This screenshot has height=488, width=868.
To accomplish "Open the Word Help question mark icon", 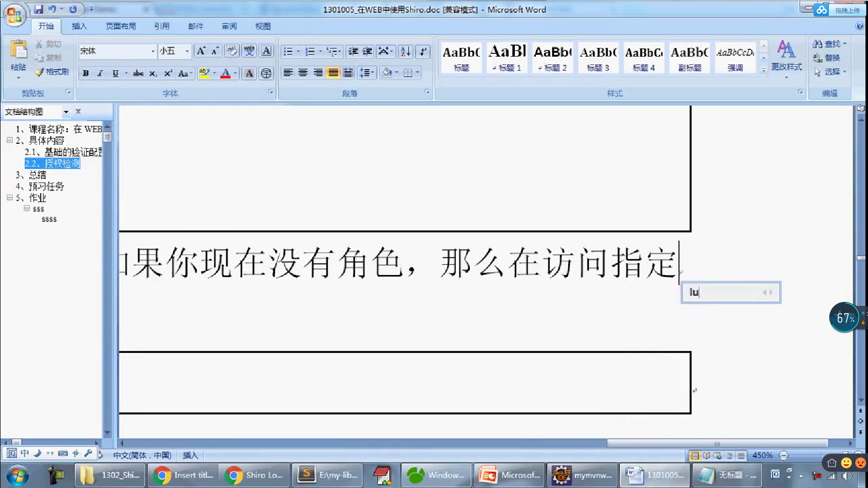I will (x=860, y=26).
